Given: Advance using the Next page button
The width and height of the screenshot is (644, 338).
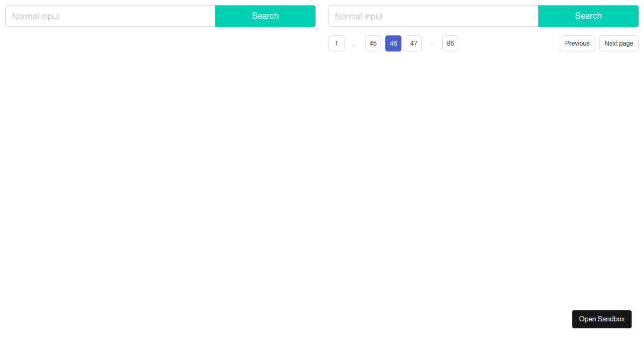Looking at the screenshot, I should (x=619, y=43).
